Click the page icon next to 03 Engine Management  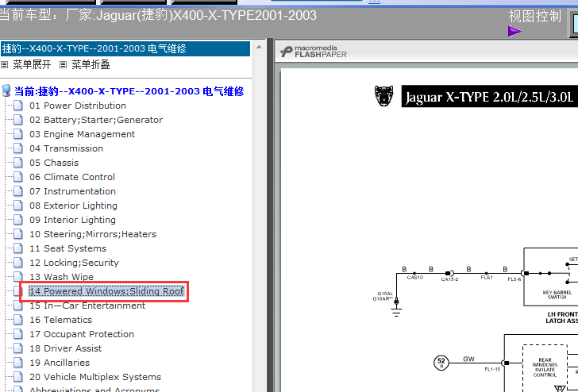[x=18, y=134]
